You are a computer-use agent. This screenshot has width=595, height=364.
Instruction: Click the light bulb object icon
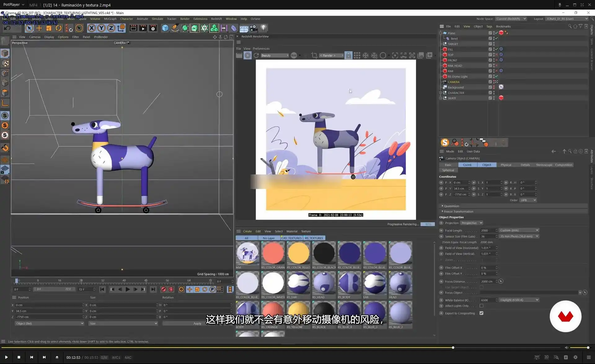(263, 28)
